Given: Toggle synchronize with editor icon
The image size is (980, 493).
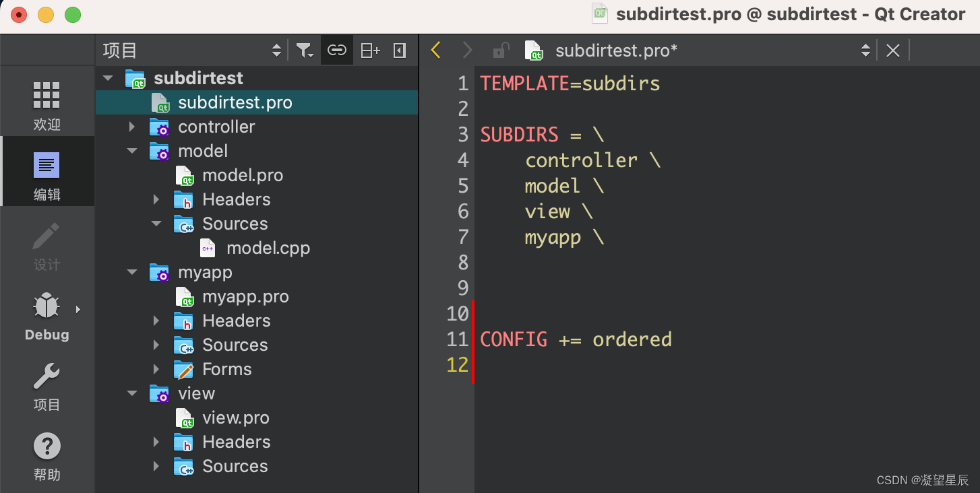Looking at the screenshot, I should point(337,50).
